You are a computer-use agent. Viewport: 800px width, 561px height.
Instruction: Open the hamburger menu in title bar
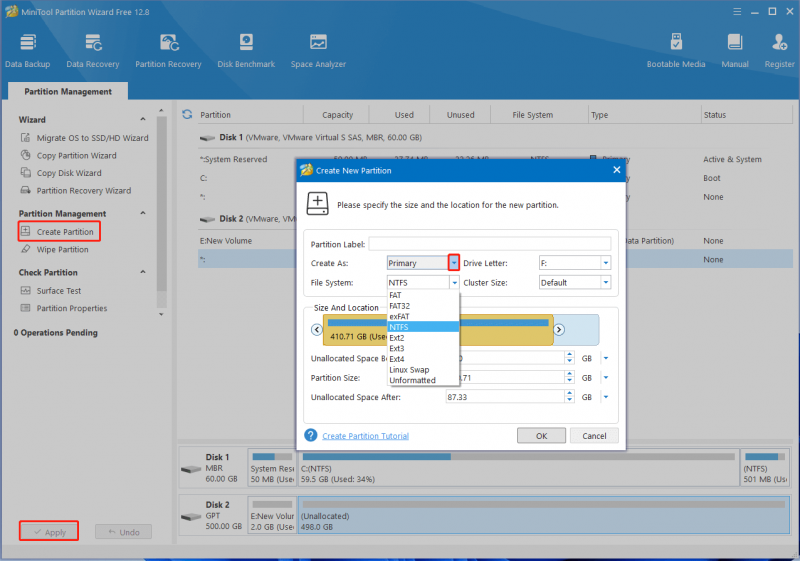pos(737,11)
